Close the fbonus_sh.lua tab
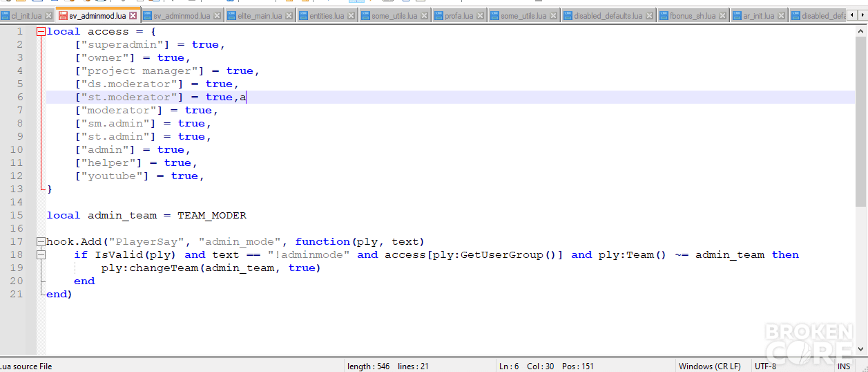868x372 pixels. point(722,16)
